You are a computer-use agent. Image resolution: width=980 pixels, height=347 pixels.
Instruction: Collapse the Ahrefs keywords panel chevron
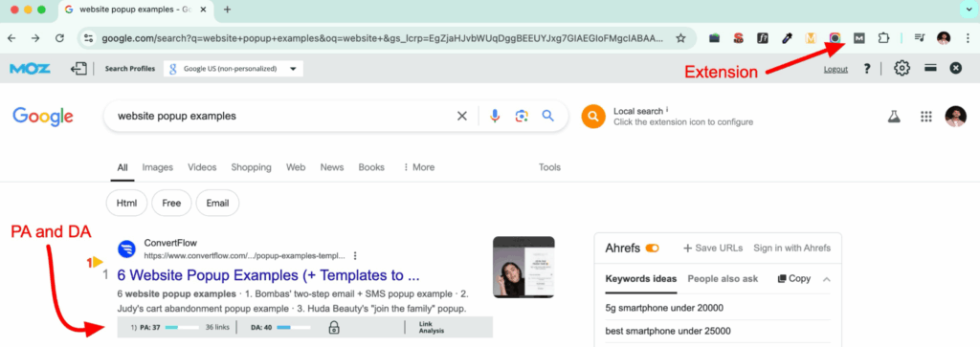pyautogui.click(x=827, y=279)
